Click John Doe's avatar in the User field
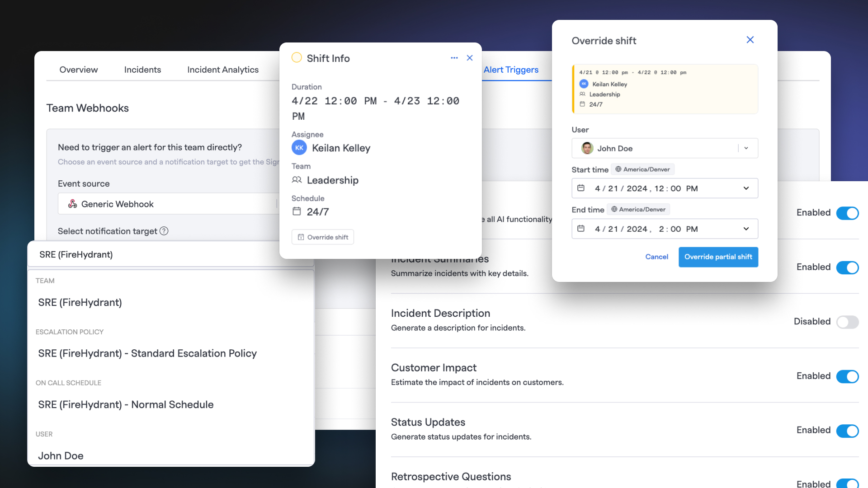 click(x=587, y=148)
